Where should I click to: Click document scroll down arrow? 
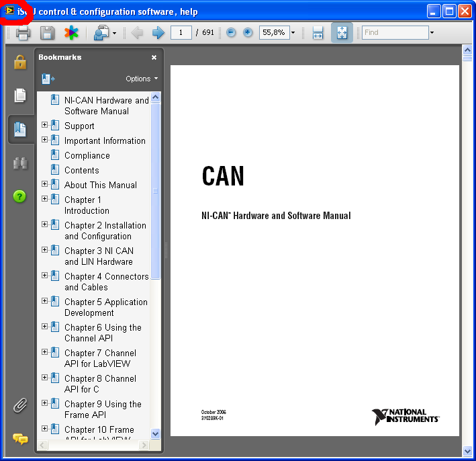467,452
